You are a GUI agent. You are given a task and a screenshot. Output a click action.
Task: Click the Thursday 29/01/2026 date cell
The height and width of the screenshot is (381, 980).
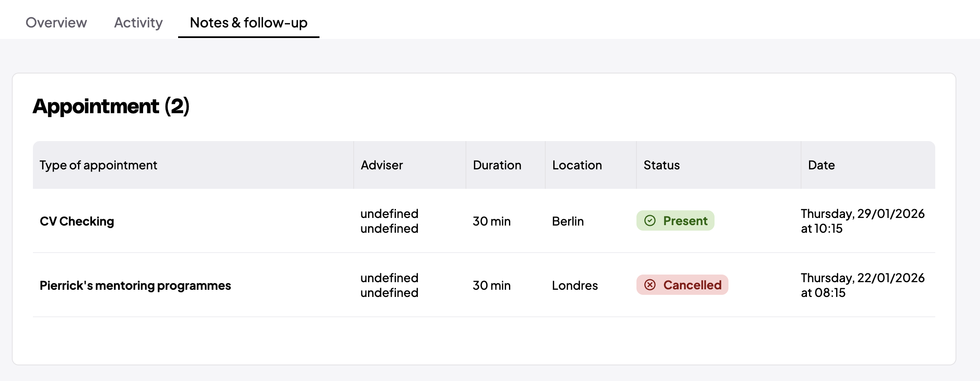pyautogui.click(x=863, y=221)
